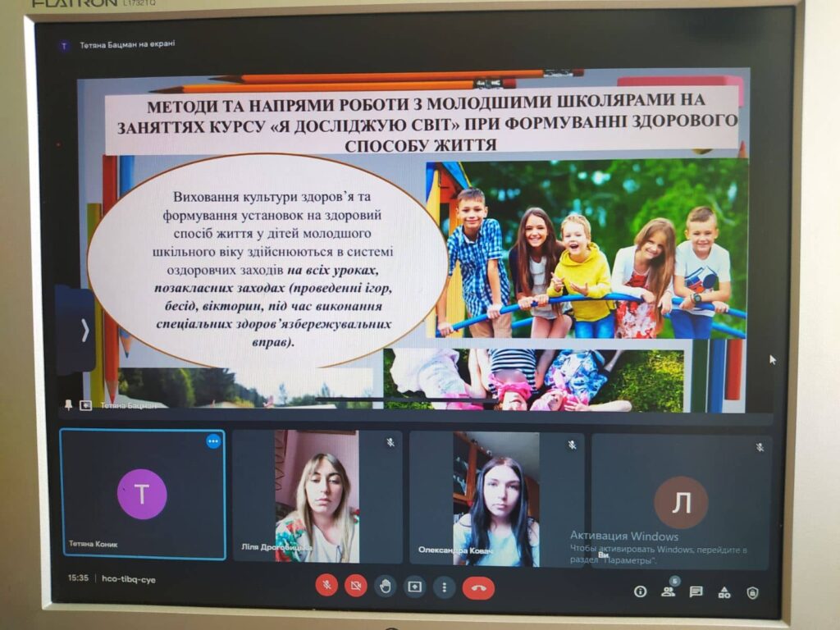Click the present now screen-share button
This screenshot has height=630, width=840.
(x=414, y=587)
